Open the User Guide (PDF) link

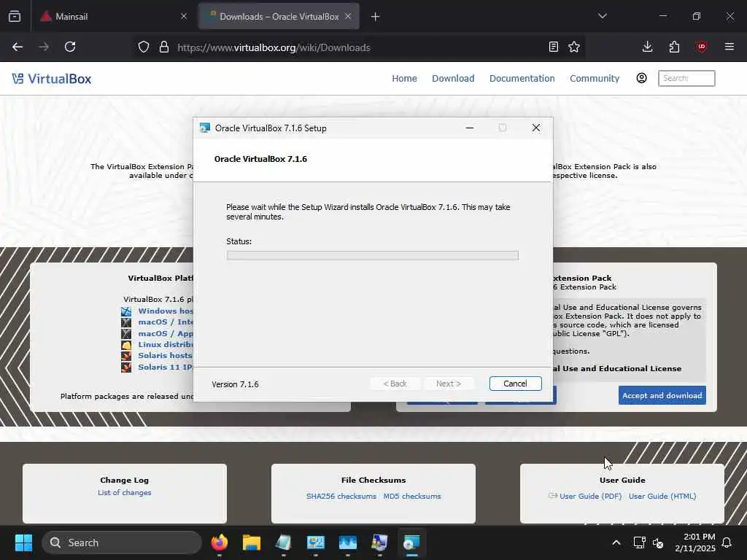590,496
